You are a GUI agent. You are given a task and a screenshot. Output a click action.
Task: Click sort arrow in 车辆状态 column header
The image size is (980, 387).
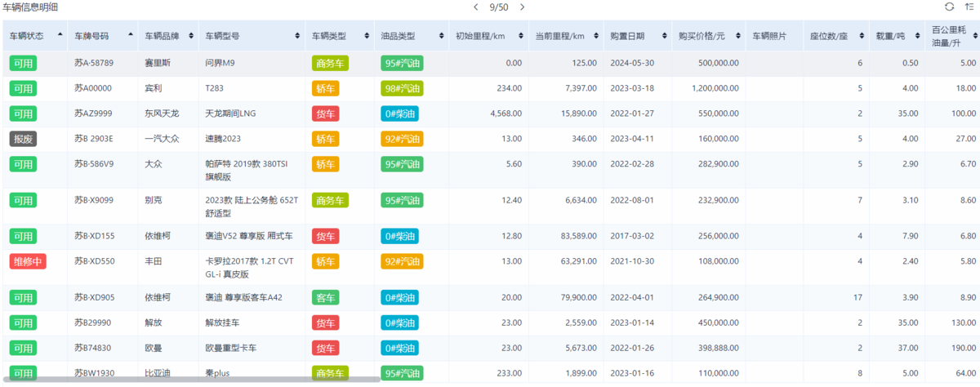(60, 36)
